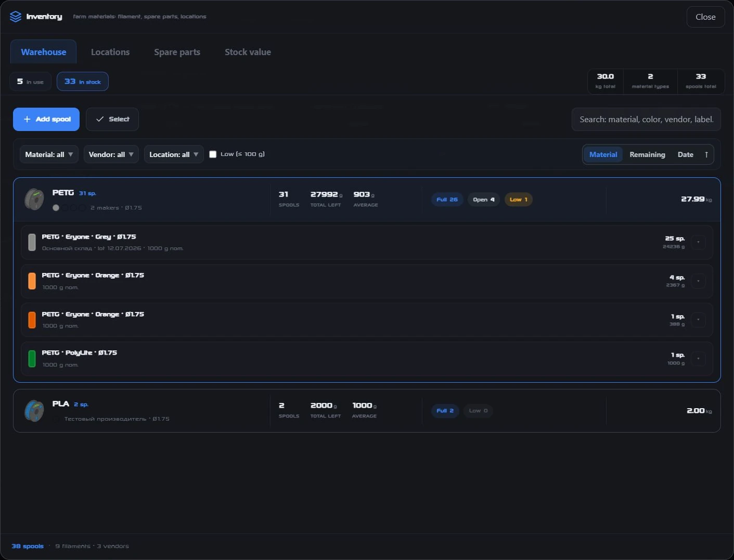Reverse sort order with the arrow icon
Image resolution: width=734 pixels, height=560 pixels.
(706, 154)
